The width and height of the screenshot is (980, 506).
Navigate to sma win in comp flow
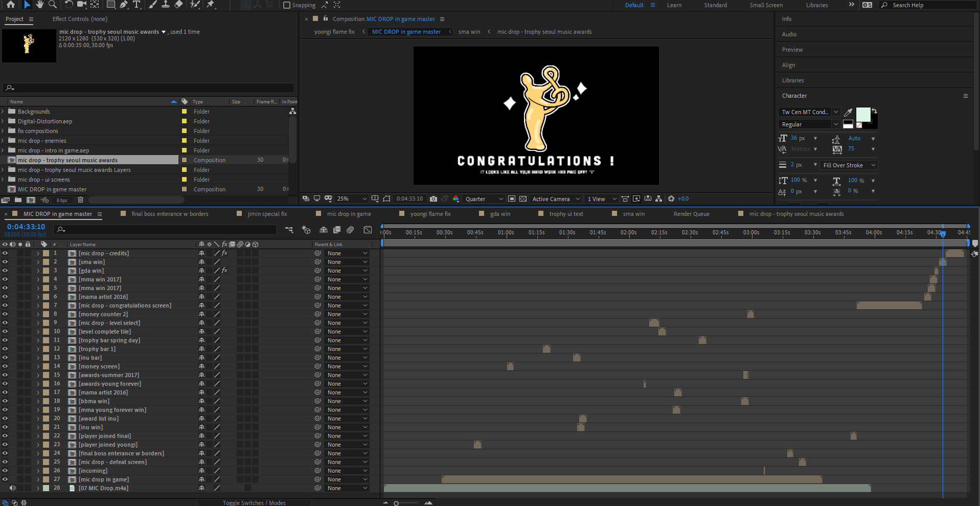(469, 32)
